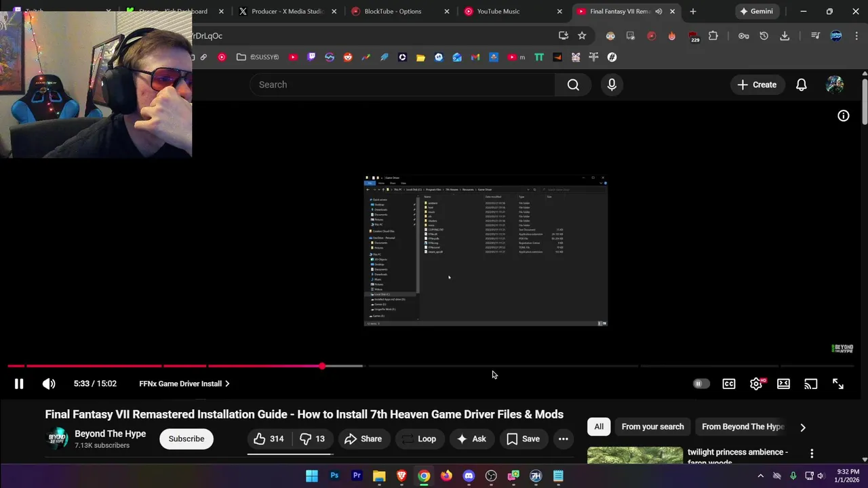Open 7th Heaven app from taskbar

536,476
